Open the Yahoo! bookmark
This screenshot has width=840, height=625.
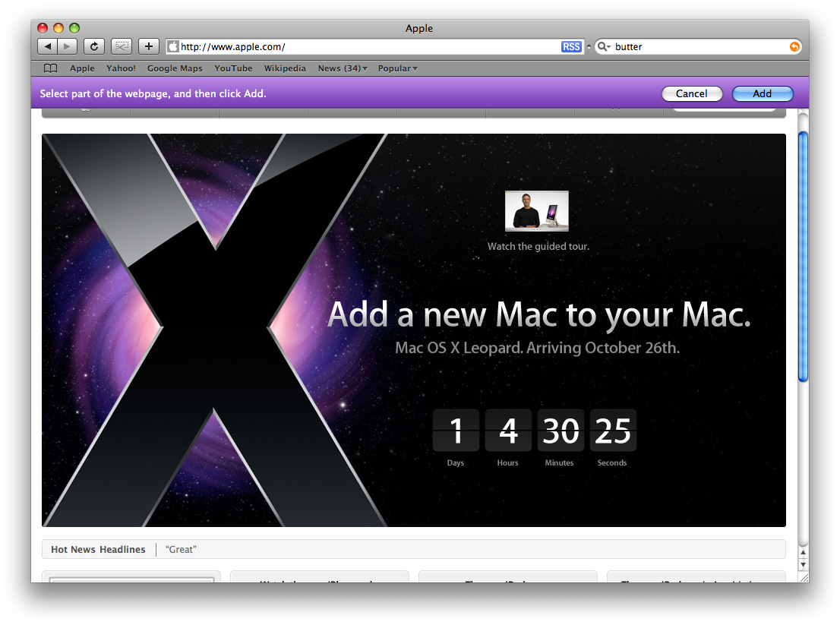coord(121,68)
